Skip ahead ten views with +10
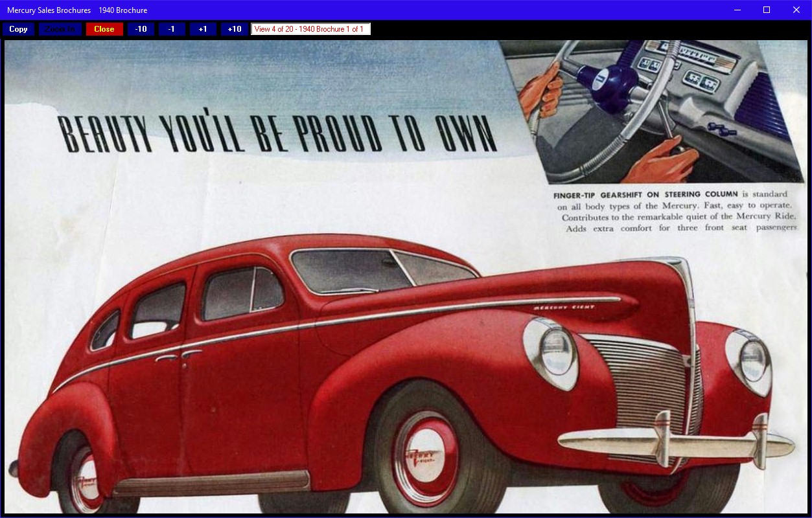Viewport: 812px width, 518px height. [x=235, y=29]
